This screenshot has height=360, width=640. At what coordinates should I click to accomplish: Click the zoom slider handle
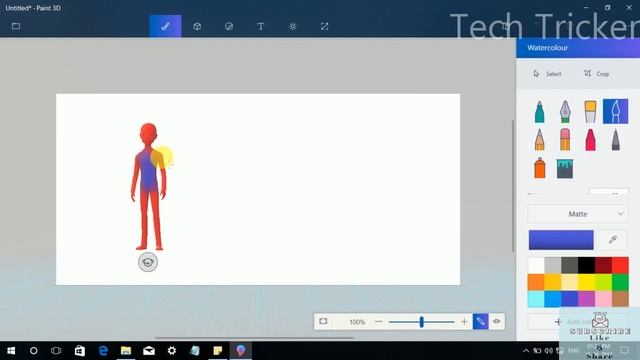click(x=422, y=322)
